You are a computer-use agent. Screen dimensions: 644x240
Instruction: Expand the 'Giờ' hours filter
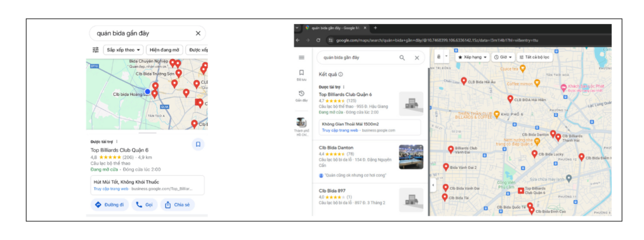point(502,57)
